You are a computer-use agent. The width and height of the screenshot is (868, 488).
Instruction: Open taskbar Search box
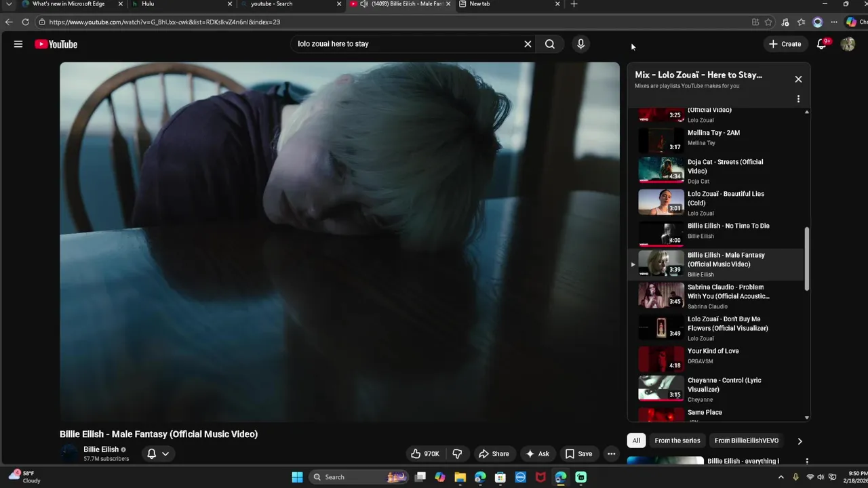(x=360, y=477)
